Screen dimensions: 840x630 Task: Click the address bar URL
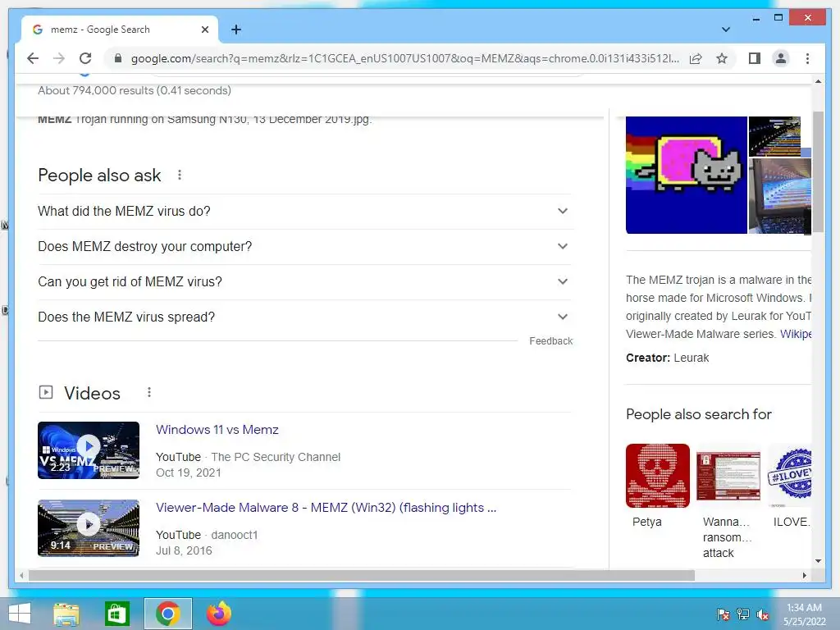click(x=405, y=58)
